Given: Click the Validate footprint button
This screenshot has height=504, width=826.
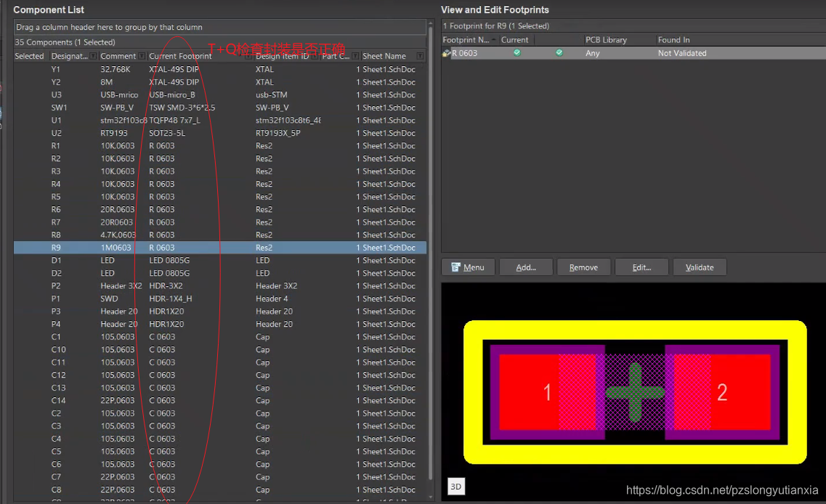Looking at the screenshot, I should click(700, 267).
